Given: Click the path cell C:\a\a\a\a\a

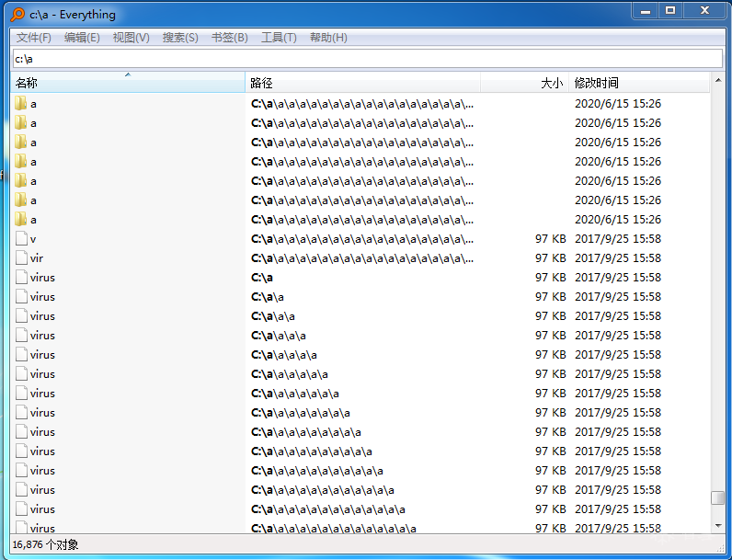Looking at the screenshot, I should [284, 355].
